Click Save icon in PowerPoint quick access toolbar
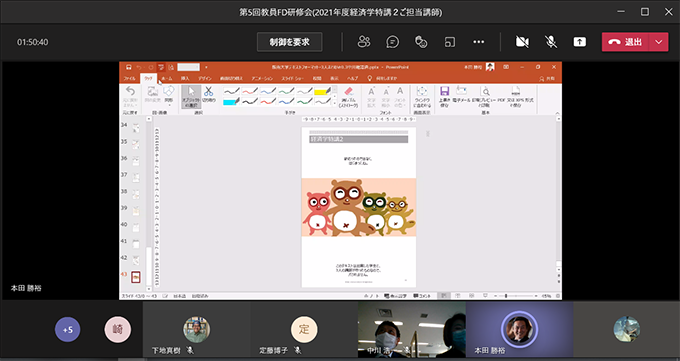This screenshot has width=680, height=361. click(128, 67)
